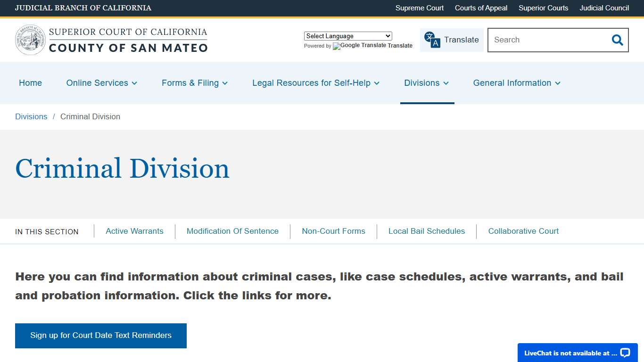This screenshot has width=644, height=362.
Task: Click Sign up for Court Date Text Reminders
Action: pyautogui.click(x=100, y=335)
